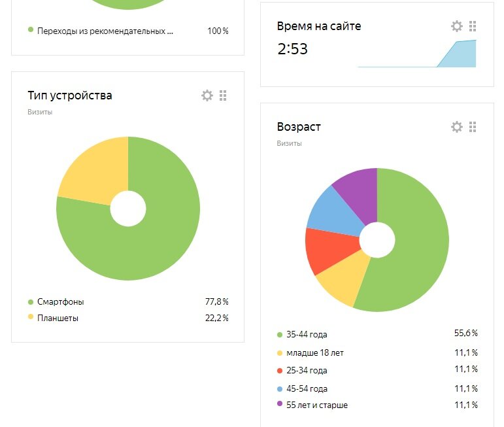Click the Смартфоны green legend dot
This screenshot has width=504, height=427.
pos(31,302)
